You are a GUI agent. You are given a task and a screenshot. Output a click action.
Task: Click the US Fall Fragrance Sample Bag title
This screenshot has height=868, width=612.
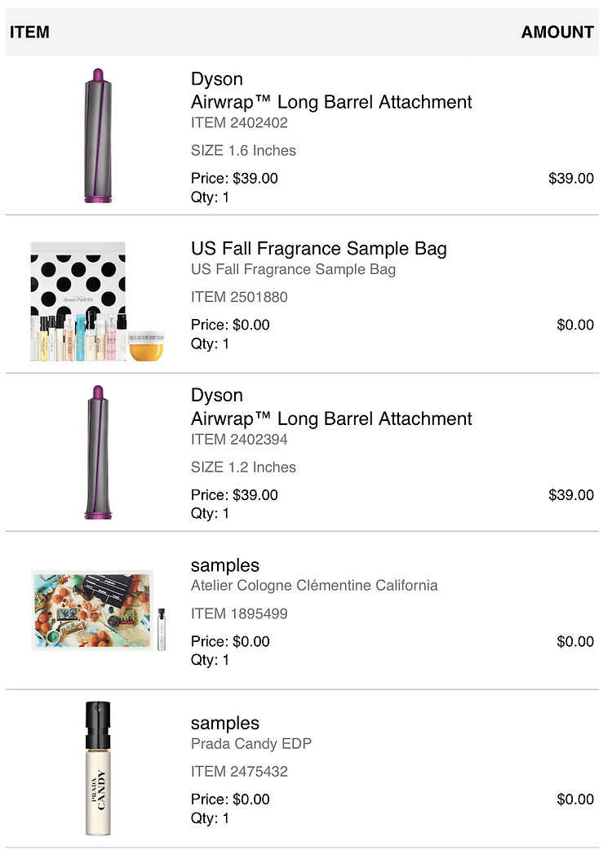[318, 249]
